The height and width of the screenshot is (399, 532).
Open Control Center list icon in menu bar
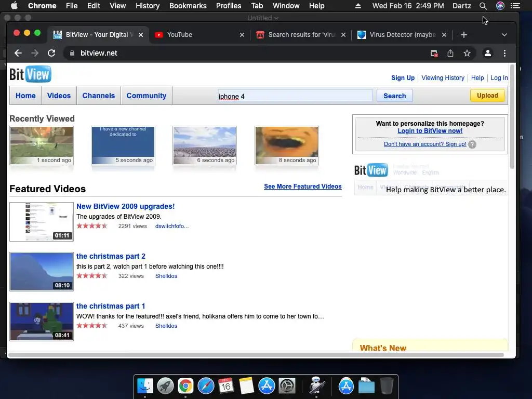515,6
